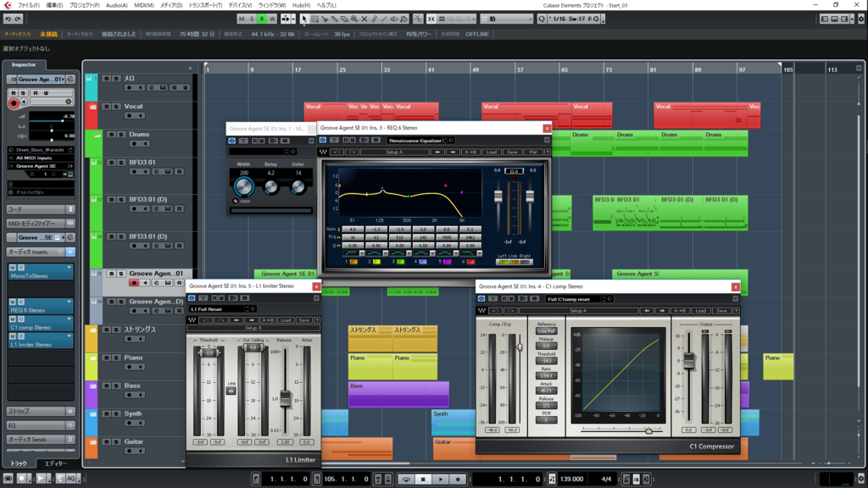This screenshot has height=488, width=868.
Task: Click Save button in L1 limiter window
Action: [303, 320]
